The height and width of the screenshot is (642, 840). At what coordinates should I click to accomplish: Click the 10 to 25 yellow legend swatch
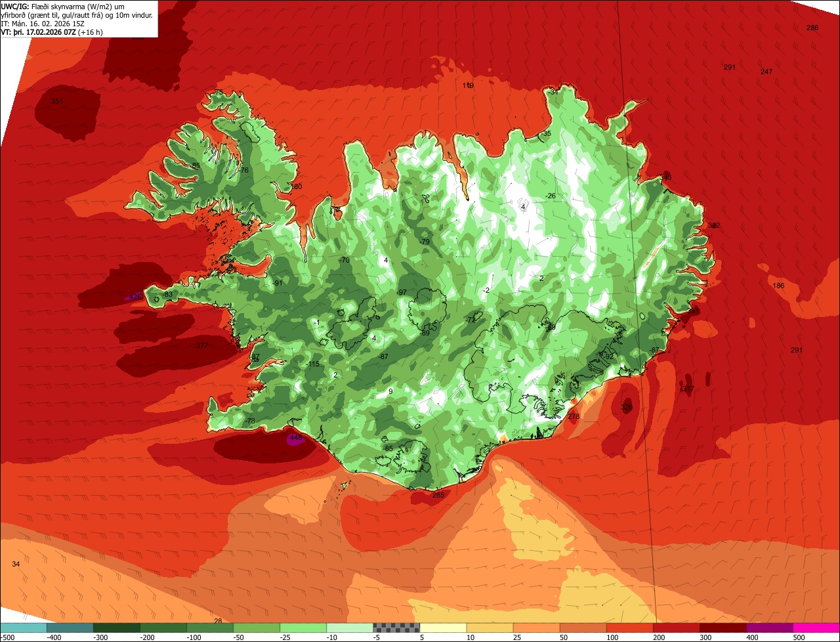(x=490, y=628)
